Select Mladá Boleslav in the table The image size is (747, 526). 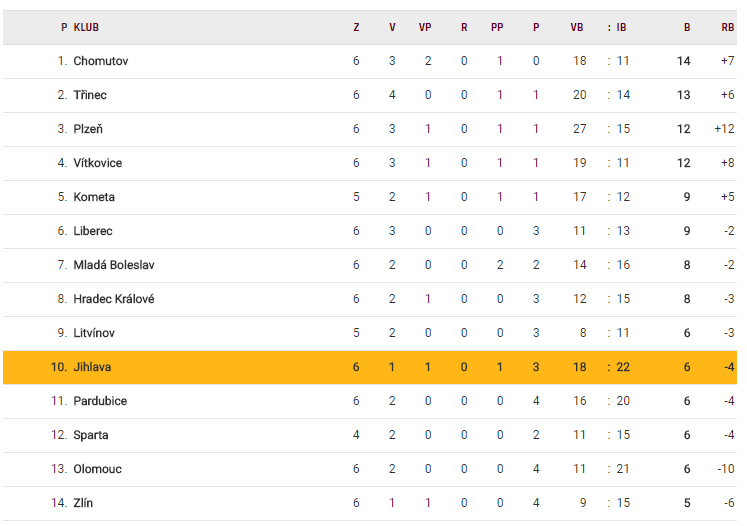click(113, 265)
